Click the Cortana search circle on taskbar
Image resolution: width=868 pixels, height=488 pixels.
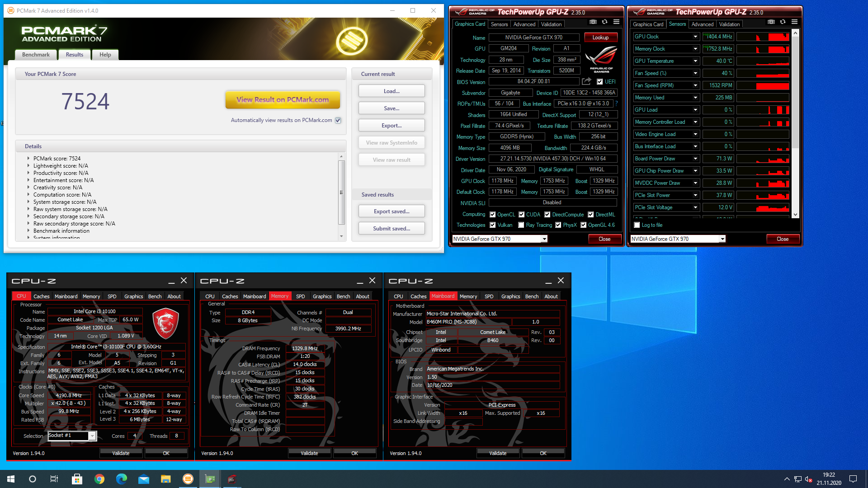tap(33, 479)
